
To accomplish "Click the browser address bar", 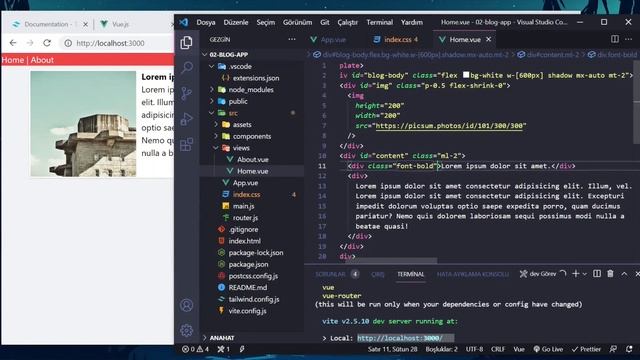I will [x=116, y=43].
